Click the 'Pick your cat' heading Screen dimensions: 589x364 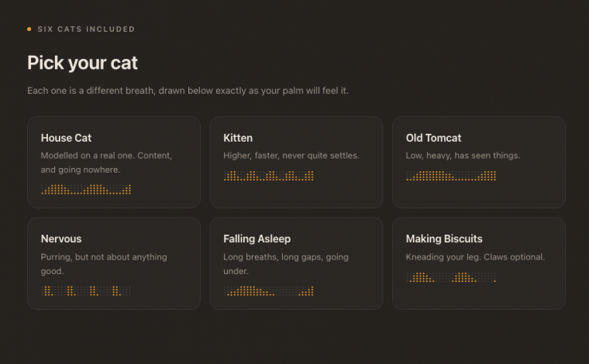point(82,63)
